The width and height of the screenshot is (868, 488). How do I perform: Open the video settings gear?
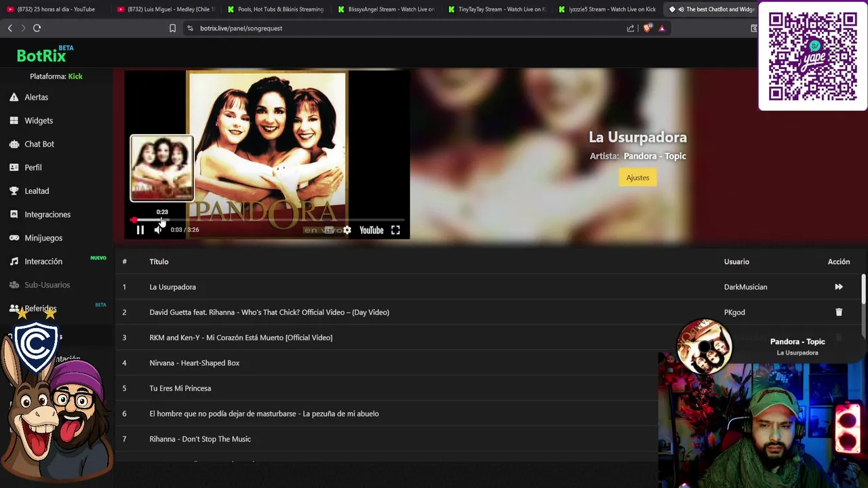tap(347, 230)
